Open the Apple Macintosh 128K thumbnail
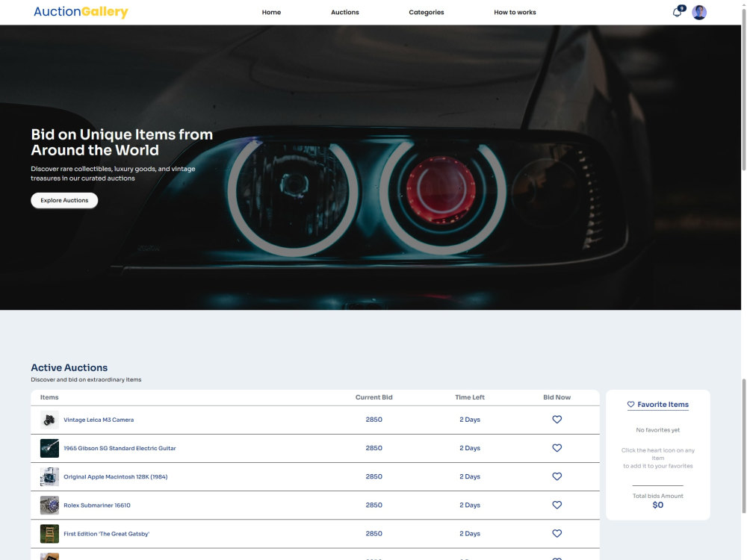This screenshot has width=747, height=560. (49, 476)
